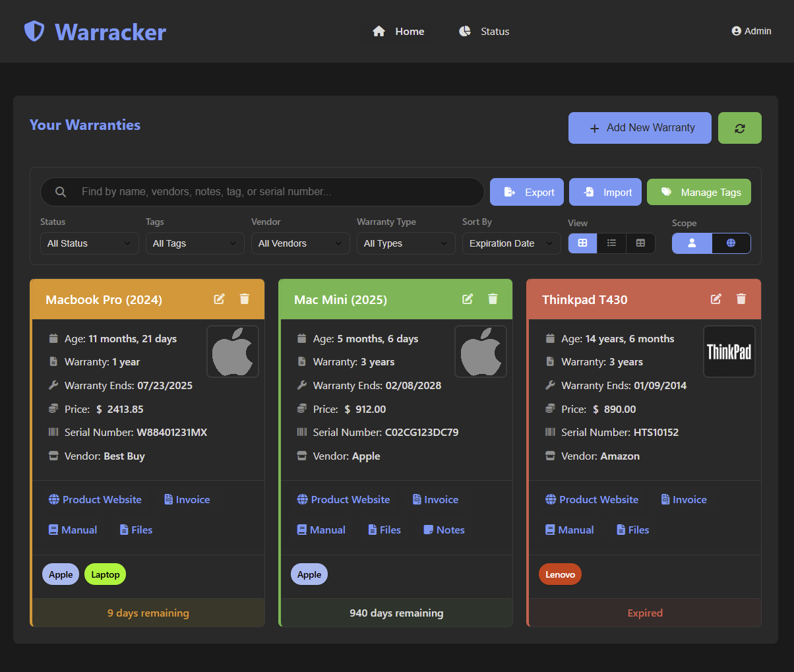Click the Add New Warranty button

tap(639, 127)
